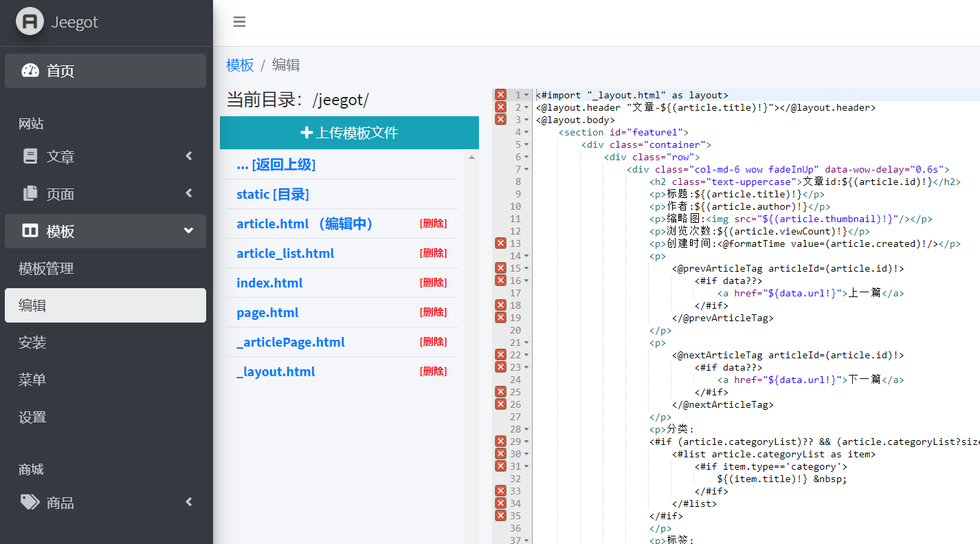Image resolution: width=980 pixels, height=544 pixels.
Task: Fold code at line 4 arrow
Action: pos(526,132)
